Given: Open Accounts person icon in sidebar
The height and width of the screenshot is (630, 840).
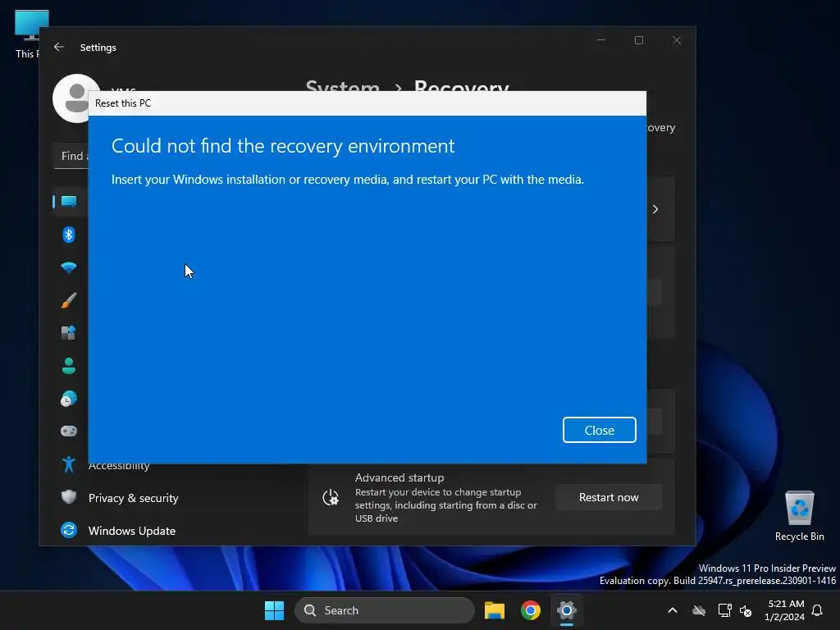Looking at the screenshot, I should click(x=69, y=366).
